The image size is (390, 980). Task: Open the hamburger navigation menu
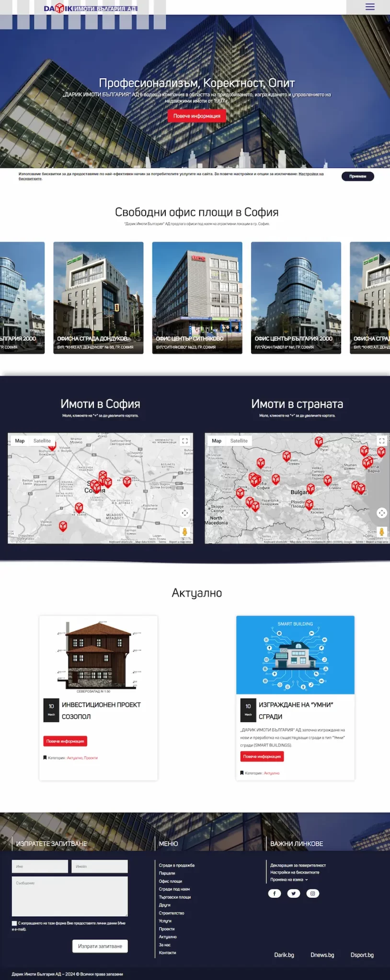[x=370, y=7]
